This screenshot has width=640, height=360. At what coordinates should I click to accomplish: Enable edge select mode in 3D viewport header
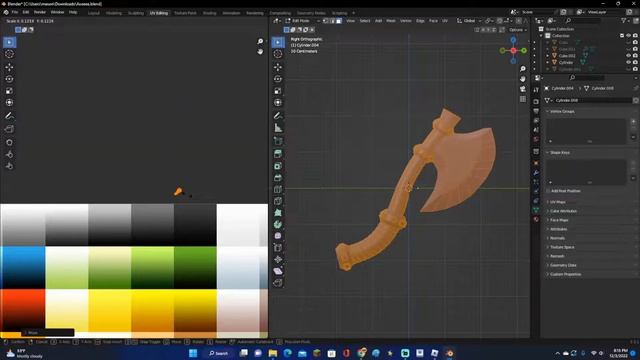[332, 21]
